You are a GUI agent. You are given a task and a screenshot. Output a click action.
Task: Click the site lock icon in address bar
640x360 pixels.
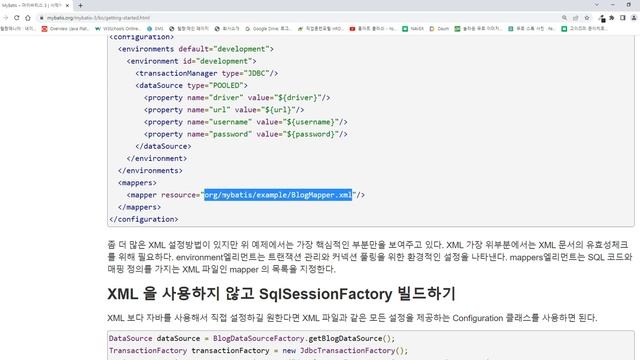(41, 18)
